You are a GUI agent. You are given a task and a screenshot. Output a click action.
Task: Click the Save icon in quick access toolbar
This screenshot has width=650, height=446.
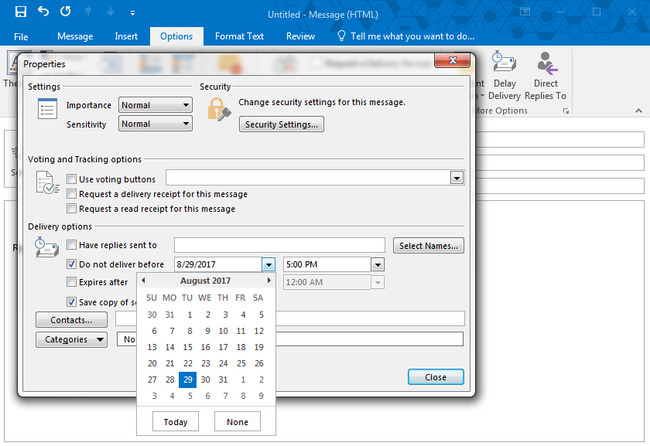click(x=20, y=12)
